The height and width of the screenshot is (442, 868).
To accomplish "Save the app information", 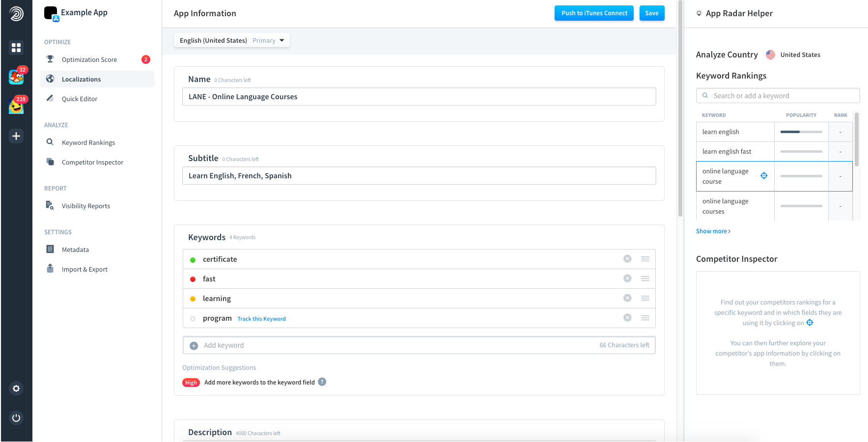I will 652,13.
